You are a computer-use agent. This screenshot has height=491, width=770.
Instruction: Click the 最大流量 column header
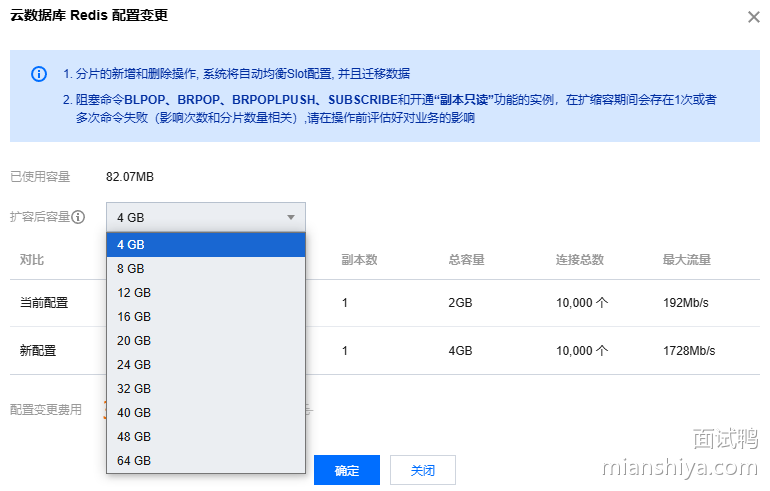686,260
